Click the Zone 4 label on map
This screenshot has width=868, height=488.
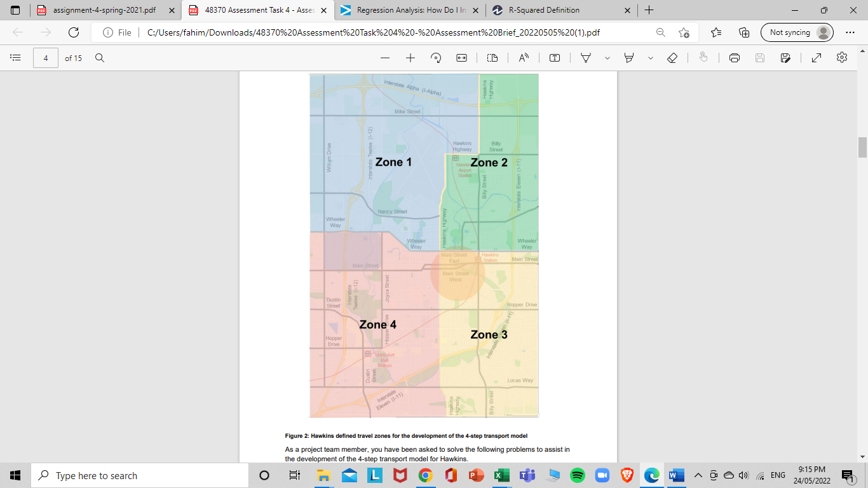click(377, 324)
